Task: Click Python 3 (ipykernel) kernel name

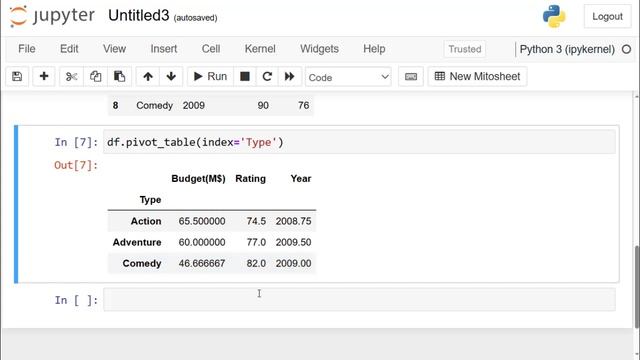Action: [x=567, y=49]
